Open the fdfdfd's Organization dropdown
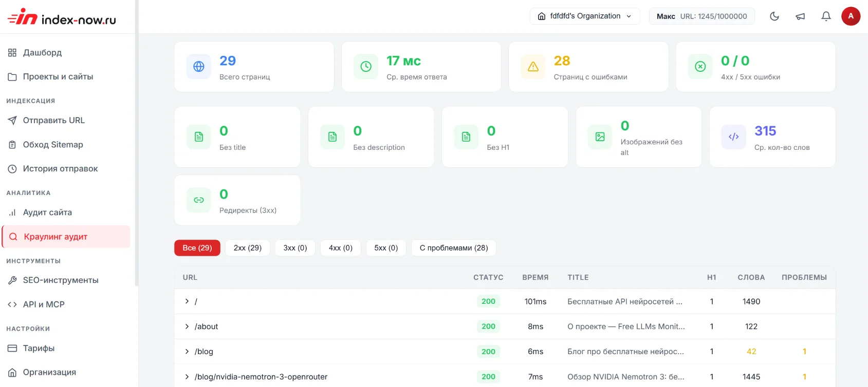 (585, 16)
